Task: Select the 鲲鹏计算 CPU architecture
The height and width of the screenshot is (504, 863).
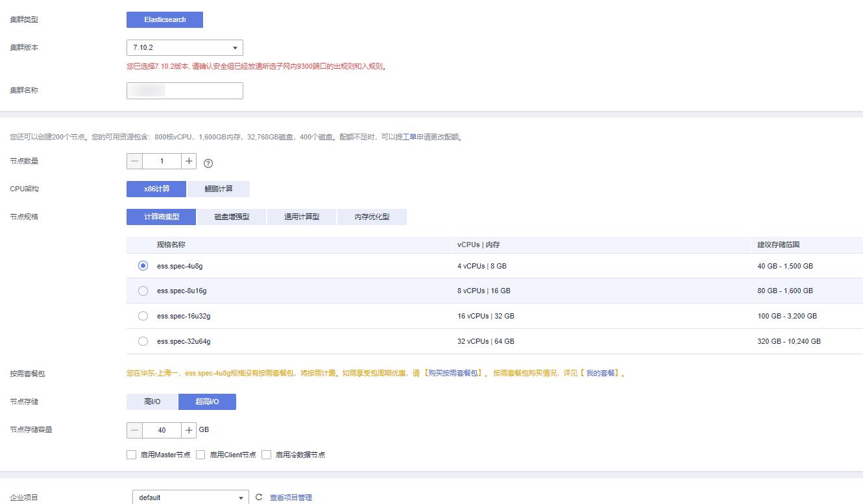Action: (217, 189)
